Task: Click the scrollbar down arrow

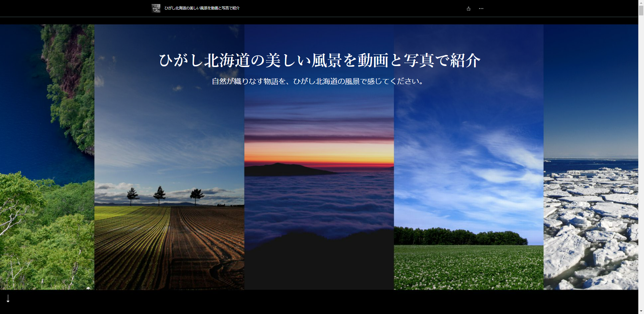Action: pyautogui.click(x=641, y=311)
